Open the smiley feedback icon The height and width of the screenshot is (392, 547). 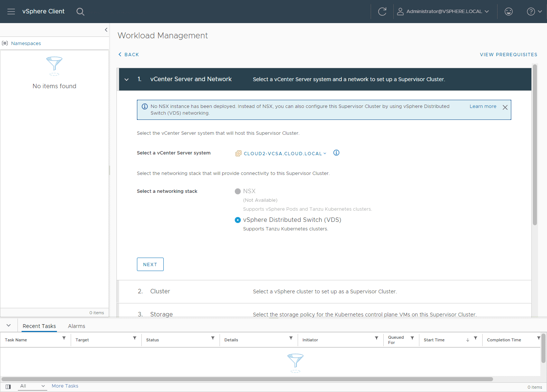[509, 12]
